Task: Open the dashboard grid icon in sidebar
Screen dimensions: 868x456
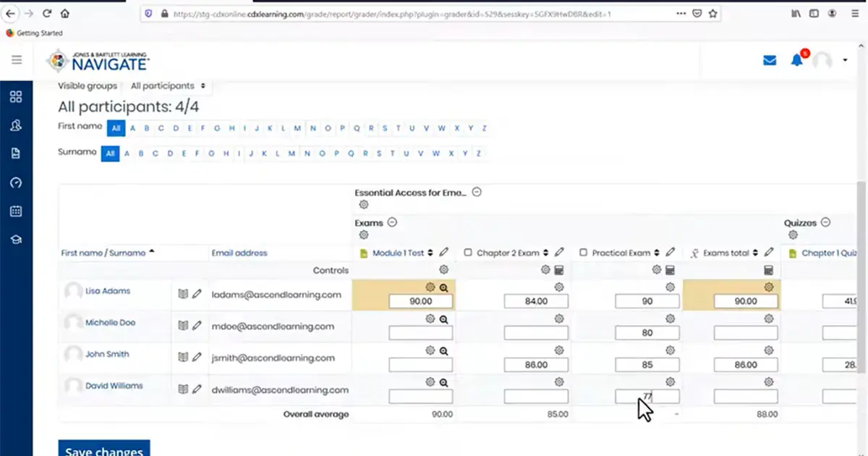Action: tap(16, 96)
